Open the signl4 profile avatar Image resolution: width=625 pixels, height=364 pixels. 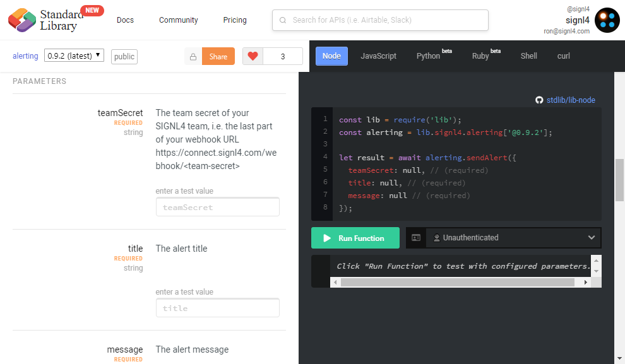point(607,20)
